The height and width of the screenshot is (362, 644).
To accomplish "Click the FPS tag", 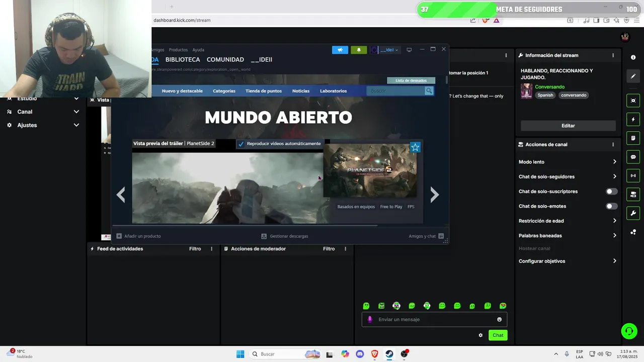I will point(411,207).
